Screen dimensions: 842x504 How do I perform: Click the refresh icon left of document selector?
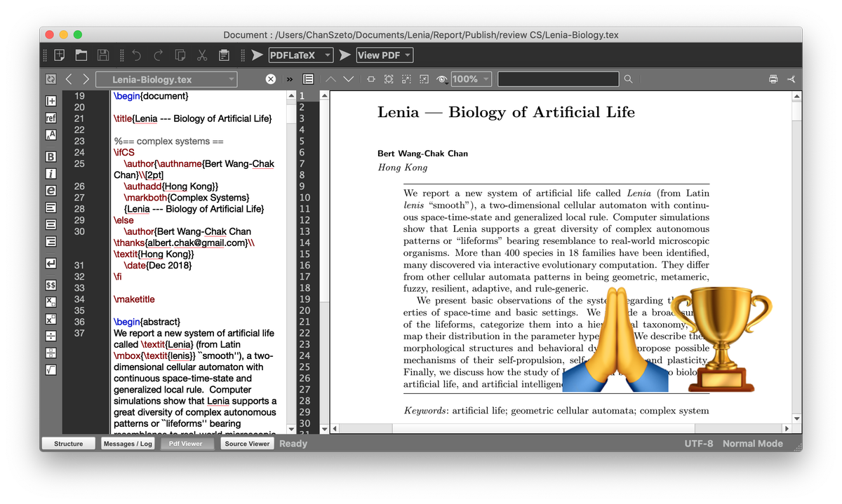[51, 79]
